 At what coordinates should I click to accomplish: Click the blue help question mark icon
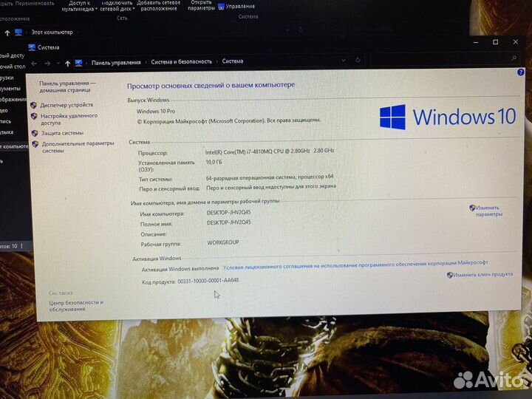point(520,72)
